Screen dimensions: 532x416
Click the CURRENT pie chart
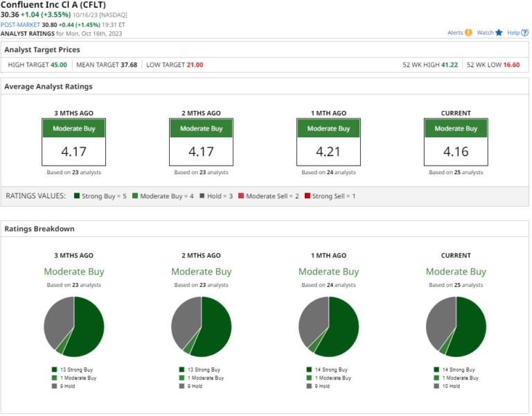[456, 327]
